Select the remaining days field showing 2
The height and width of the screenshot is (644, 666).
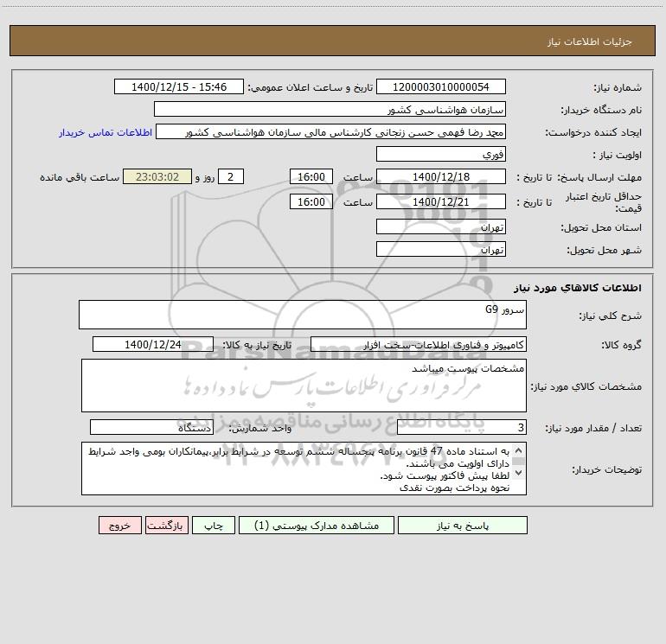[x=231, y=176]
